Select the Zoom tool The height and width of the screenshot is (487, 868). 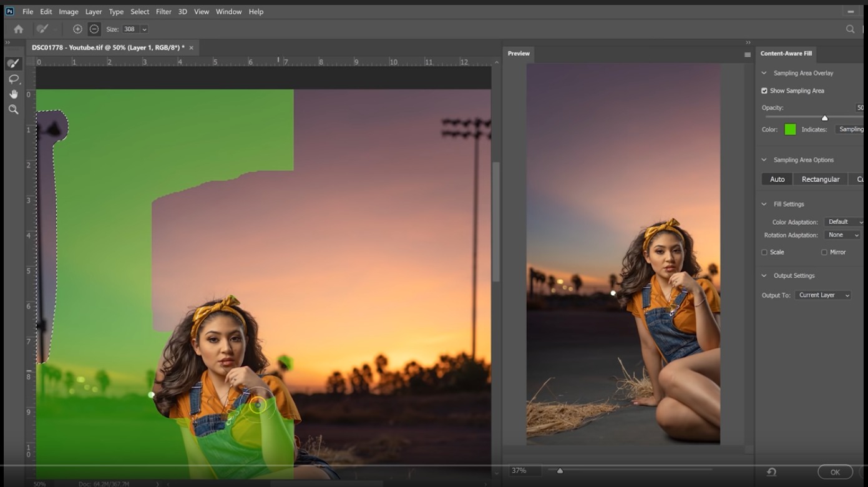coord(13,109)
